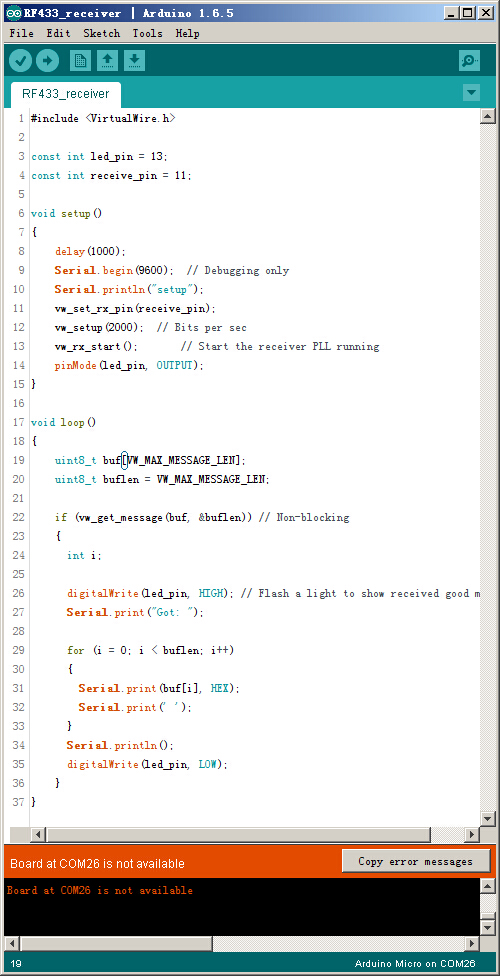Image resolution: width=500 pixels, height=976 pixels.
Task: Click the Save sketch down-arrow icon
Action: coord(134,60)
